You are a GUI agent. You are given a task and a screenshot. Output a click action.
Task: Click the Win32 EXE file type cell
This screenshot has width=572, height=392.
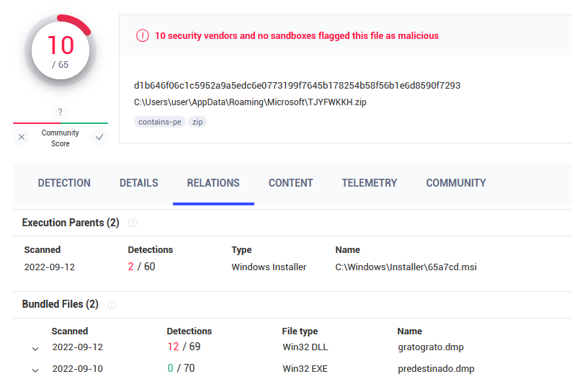coord(305,369)
